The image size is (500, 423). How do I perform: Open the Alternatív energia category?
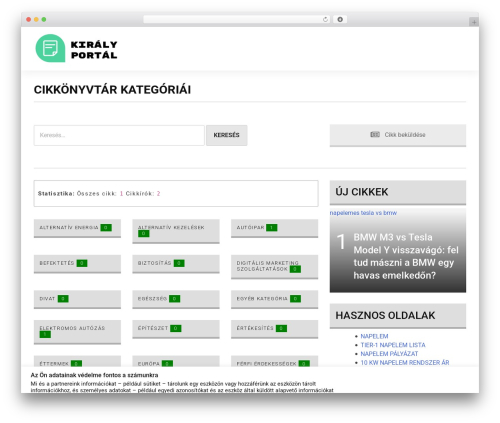pyautogui.click(x=77, y=228)
